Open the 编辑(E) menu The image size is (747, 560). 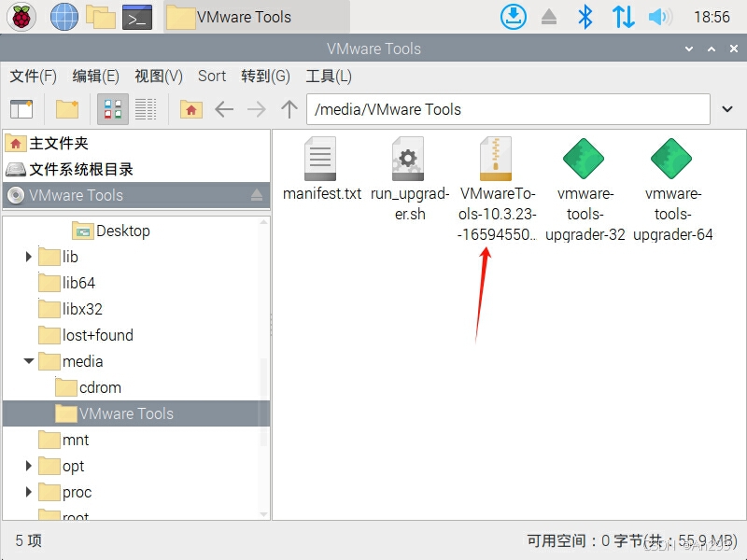tap(96, 77)
